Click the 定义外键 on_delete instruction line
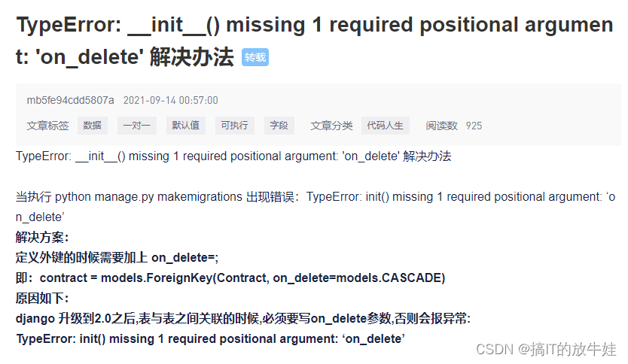The height and width of the screenshot is (364, 628). [117, 258]
